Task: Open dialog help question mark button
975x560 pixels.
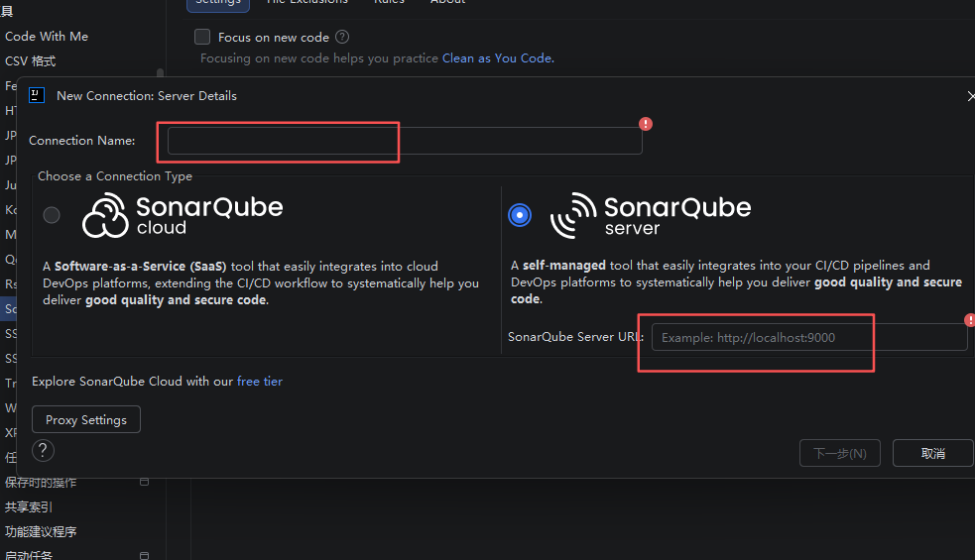Action: (43, 450)
